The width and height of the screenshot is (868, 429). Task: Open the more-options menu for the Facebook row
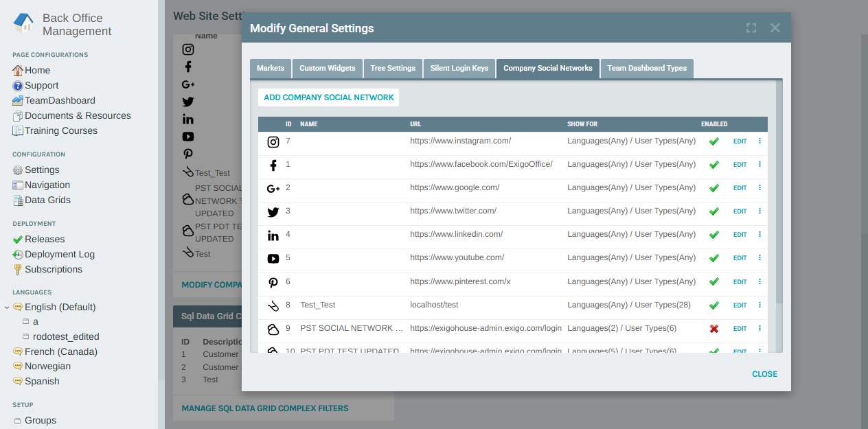point(759,165)
